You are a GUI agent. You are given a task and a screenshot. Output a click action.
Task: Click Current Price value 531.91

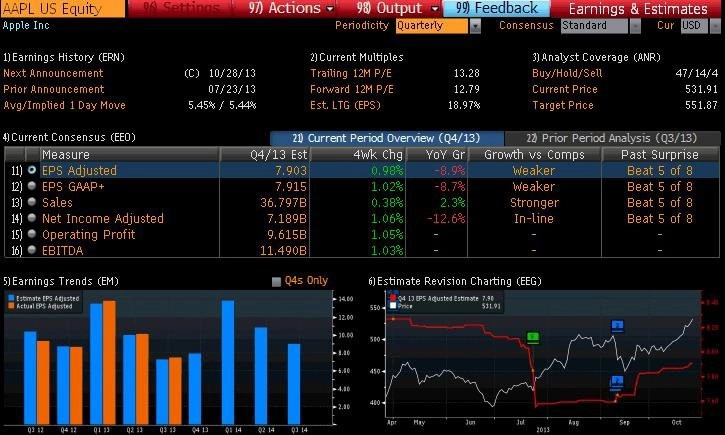click(x=701, y=89)
